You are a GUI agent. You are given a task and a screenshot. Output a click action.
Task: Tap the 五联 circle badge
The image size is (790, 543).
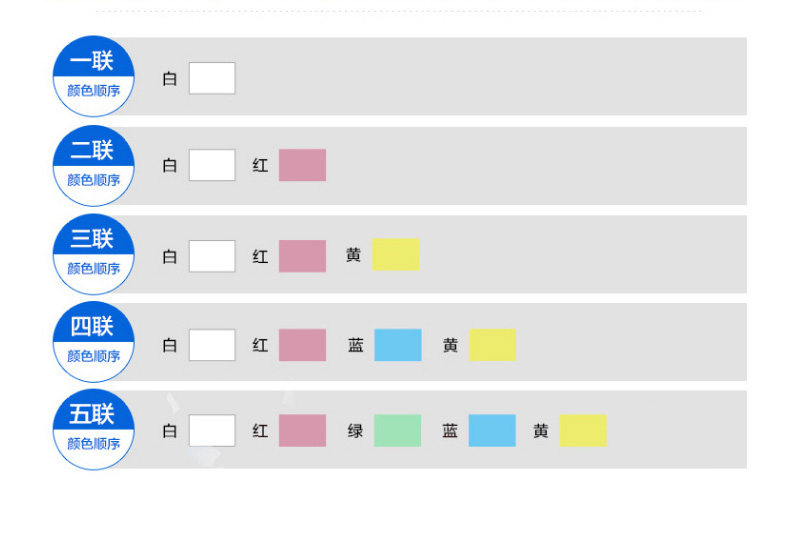(x=93, y=429)
